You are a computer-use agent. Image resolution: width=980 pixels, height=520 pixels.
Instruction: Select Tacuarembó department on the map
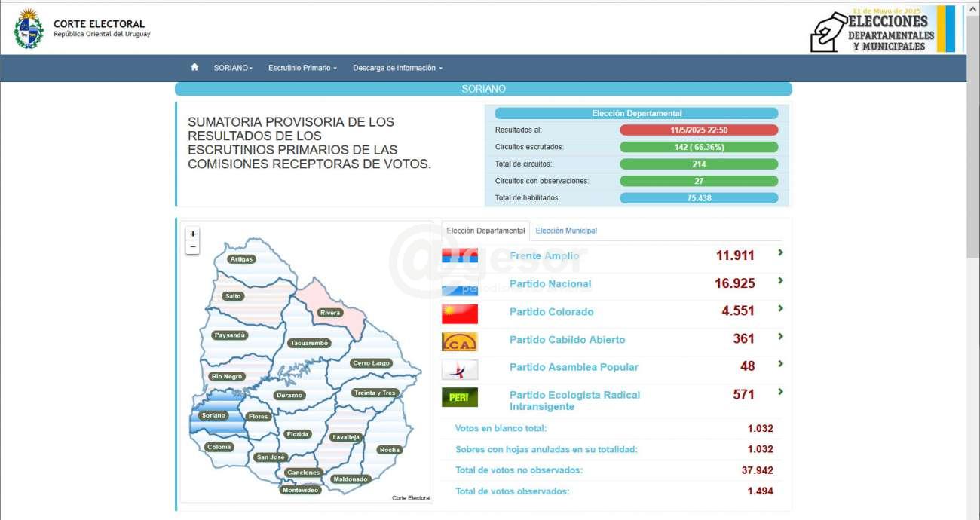click(309, 343)
